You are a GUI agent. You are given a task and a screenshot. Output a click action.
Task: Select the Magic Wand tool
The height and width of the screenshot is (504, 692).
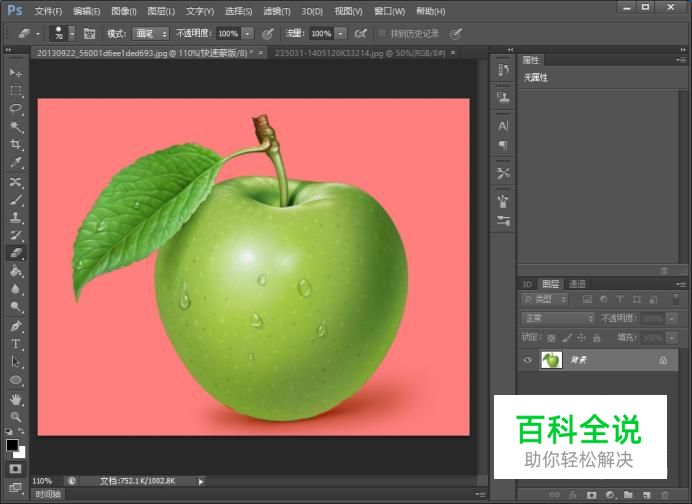tap(16, 127)
